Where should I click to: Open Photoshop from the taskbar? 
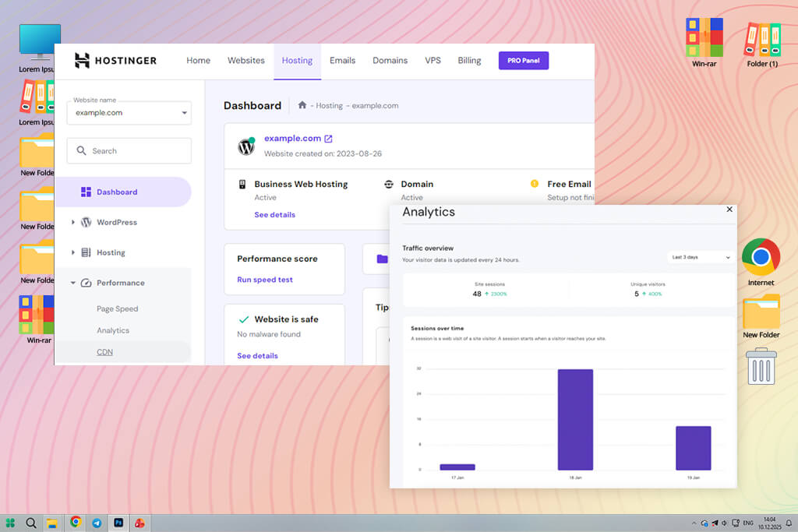118,523
